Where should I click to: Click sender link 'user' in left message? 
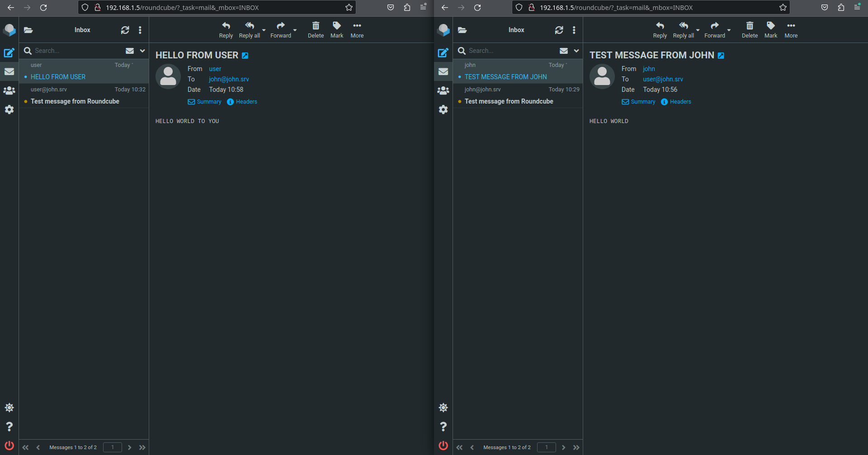tap(215, 69)
